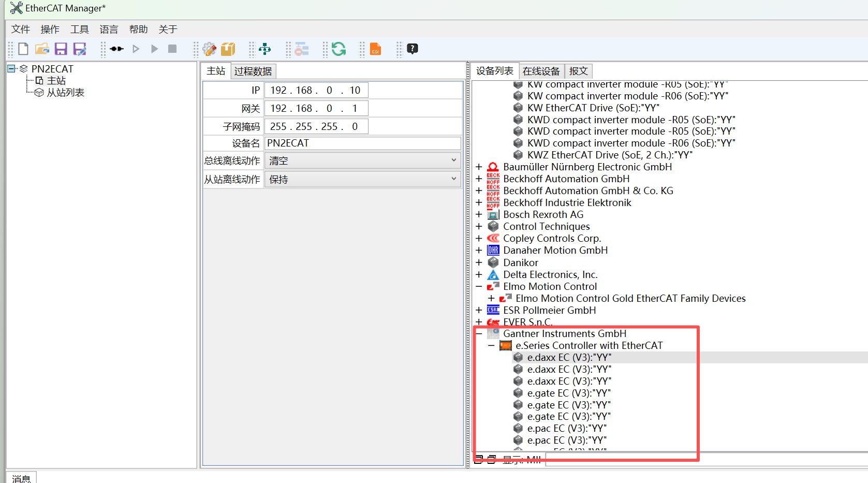The image size is (868, 483).
Task: Open the 关于 menu
Action: point(168,30)
